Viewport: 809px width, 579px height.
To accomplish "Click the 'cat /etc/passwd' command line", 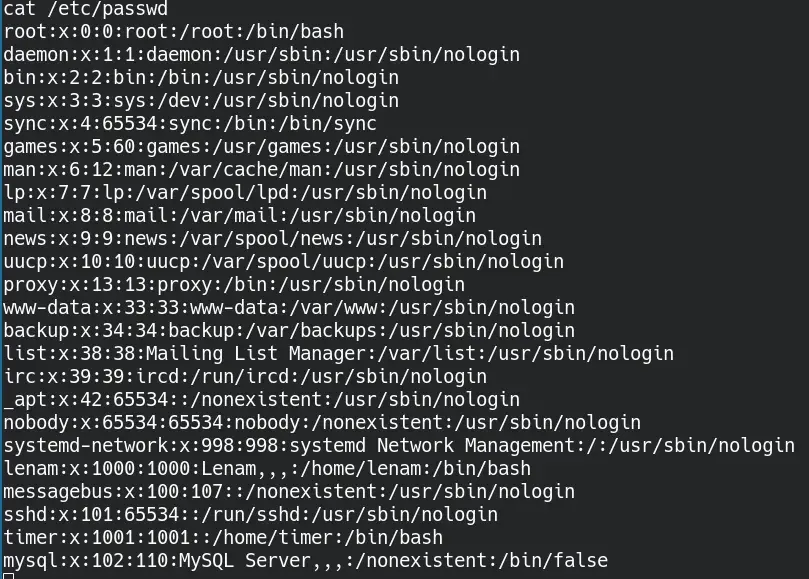I will 86,9.
